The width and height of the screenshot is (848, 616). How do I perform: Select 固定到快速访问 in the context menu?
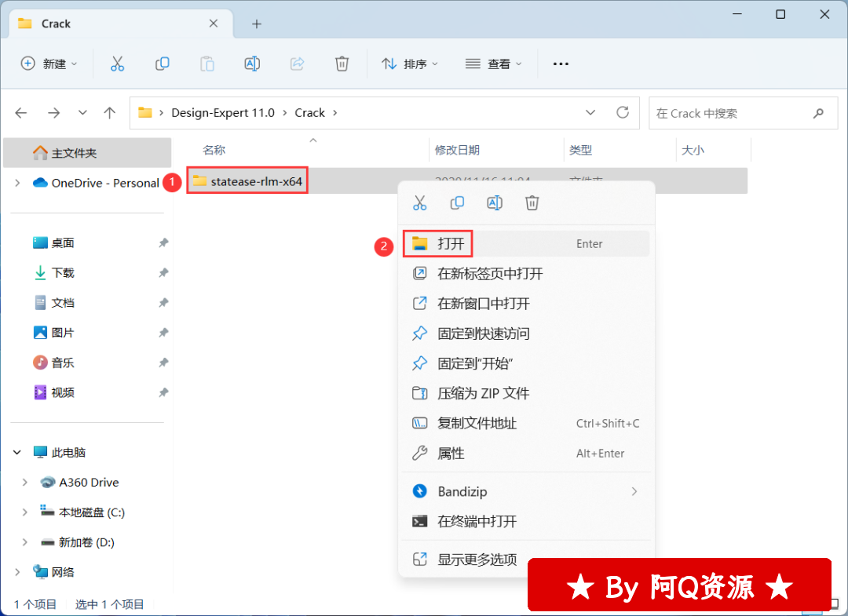[525, 334]
